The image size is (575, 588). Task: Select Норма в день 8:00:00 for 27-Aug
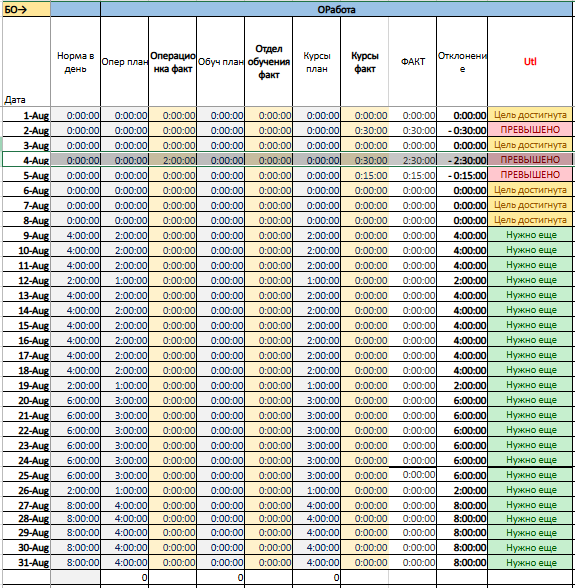(x=75, y=506)
